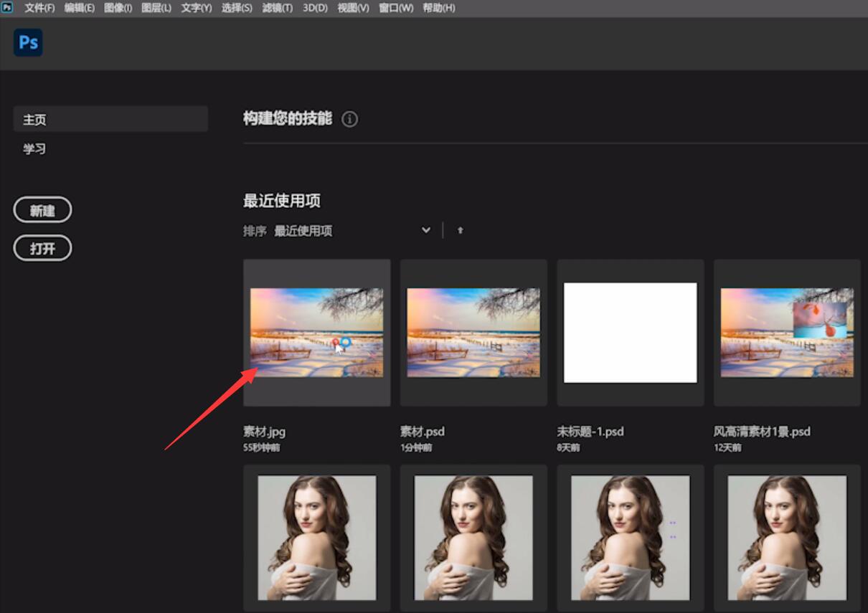
Task: Open the 窗口(W) menu
Action: point(396,8)
